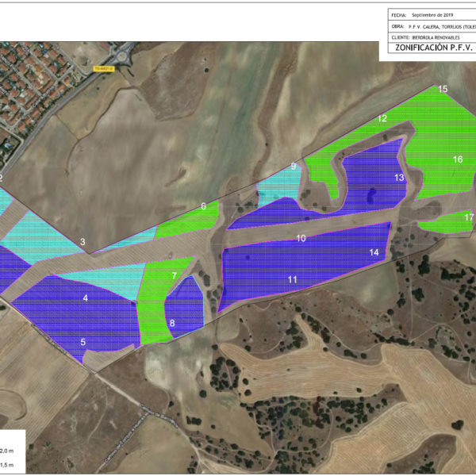Screen dimensions: 476x476
Task: Click the 2,0 m legend entry
Action: 10,448
